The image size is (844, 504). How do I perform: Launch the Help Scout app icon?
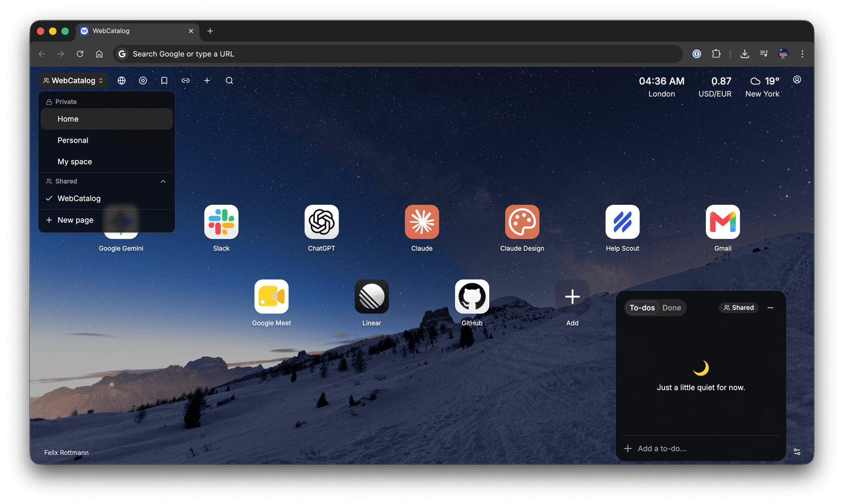(622, 222)
